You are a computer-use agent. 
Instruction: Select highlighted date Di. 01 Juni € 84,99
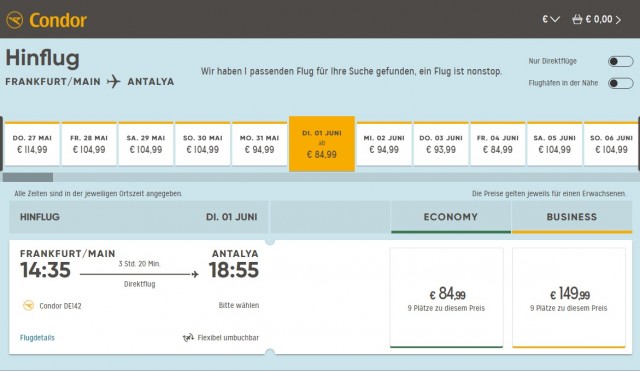(322, 144)
